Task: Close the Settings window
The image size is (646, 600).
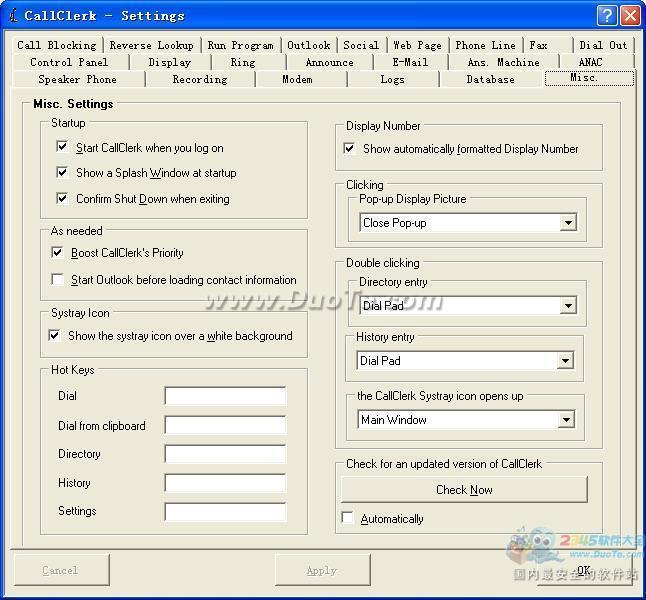Action: [x=630, y=16]
